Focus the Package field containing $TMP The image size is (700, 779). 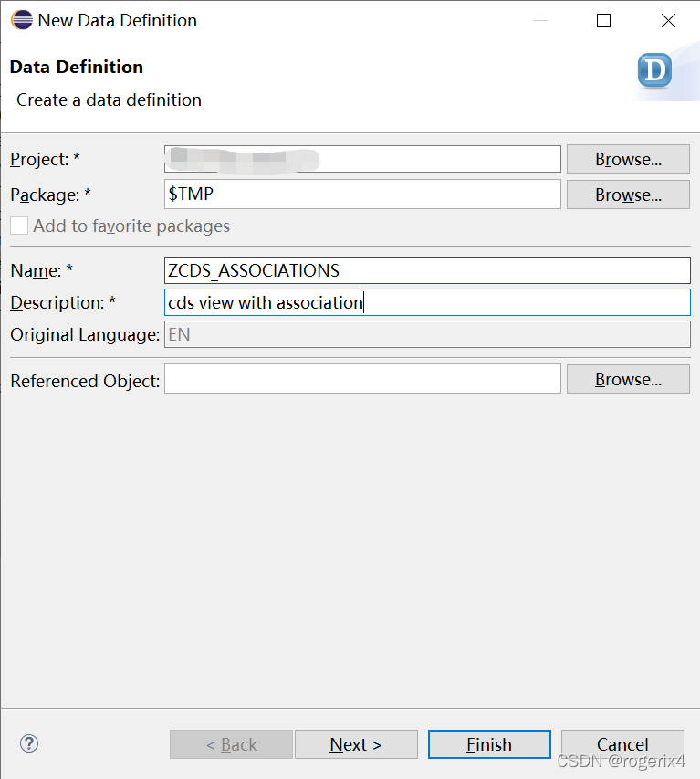point(362,195)
